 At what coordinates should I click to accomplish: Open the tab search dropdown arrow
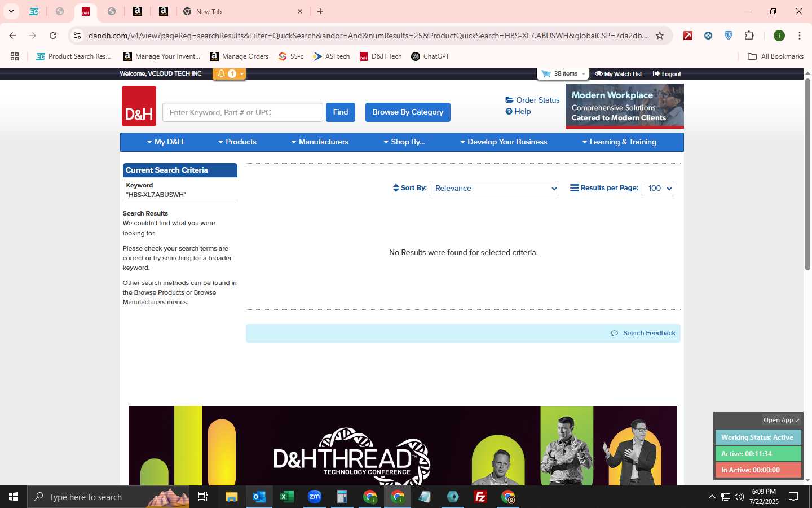(11, 11)
